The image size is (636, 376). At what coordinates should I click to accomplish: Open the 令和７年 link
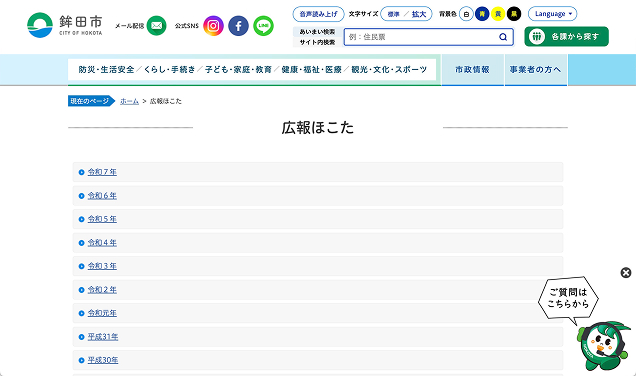(x=102, y=172)
